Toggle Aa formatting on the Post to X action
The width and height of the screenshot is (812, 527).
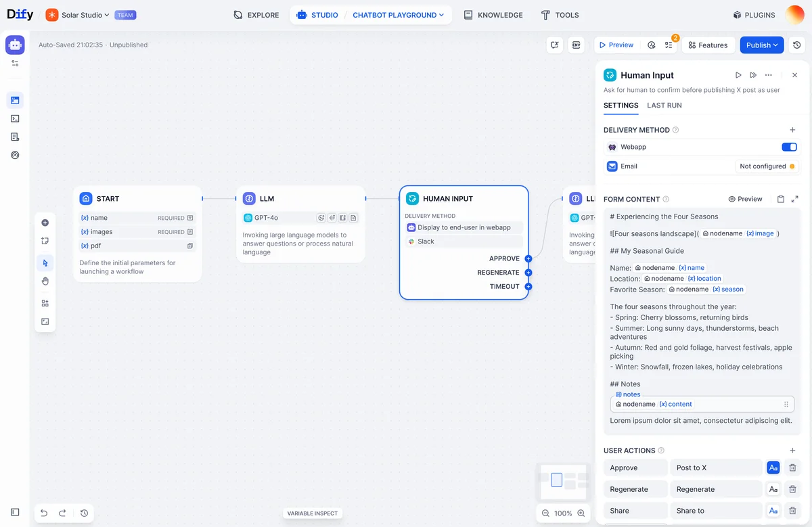point(773,467)
